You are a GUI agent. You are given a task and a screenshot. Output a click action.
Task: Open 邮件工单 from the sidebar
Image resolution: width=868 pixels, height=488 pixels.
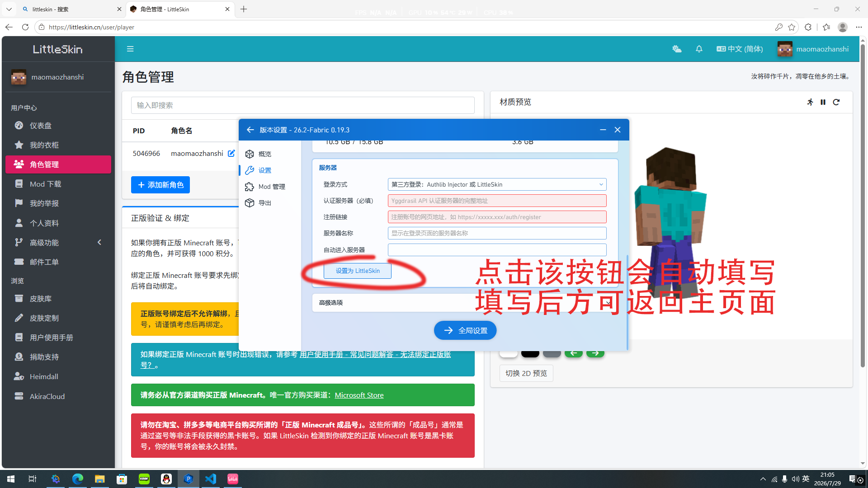(x=58, y=262)
